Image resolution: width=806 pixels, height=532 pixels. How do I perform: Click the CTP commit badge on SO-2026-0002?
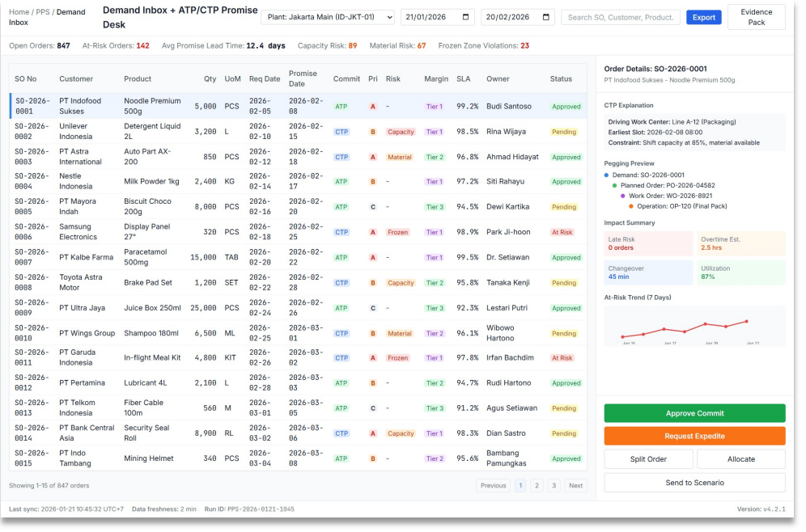(x=341, y=132)
